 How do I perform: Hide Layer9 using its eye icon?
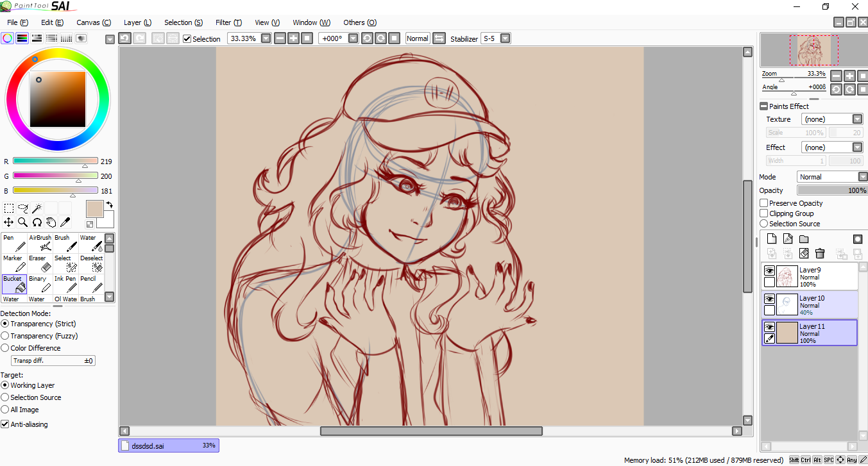tap(769, 270)
